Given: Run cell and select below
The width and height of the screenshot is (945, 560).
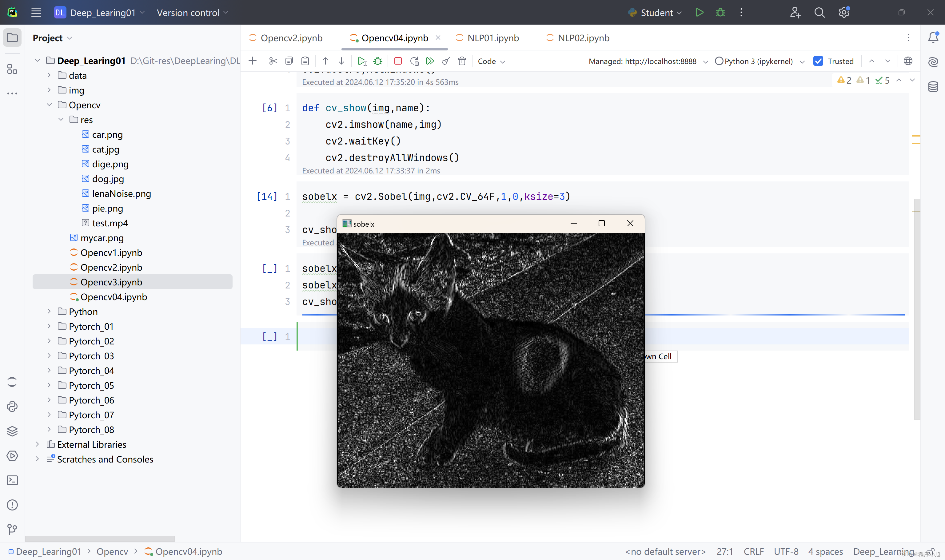Looking at the screenshot, I should (362, 61).
